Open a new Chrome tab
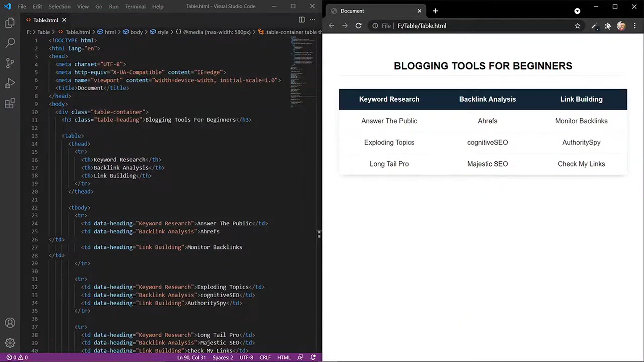This screenshot has height=362, width=644. tap(435, 11)
